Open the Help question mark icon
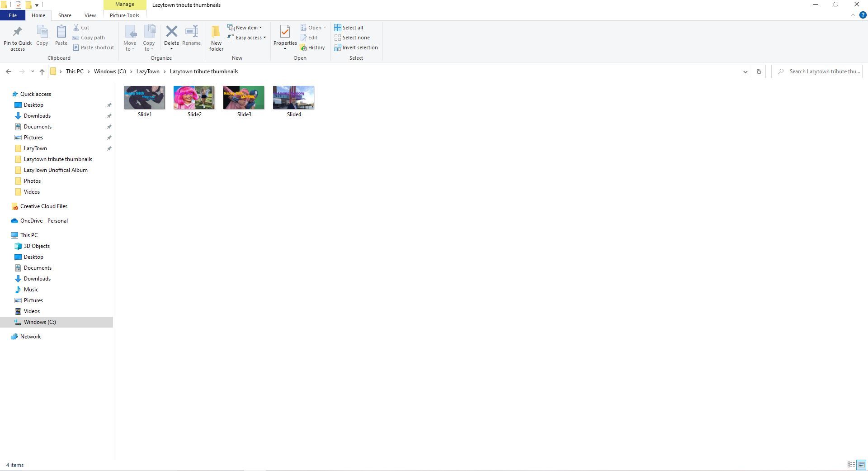 pyautogui.click(x=863, y=15)
